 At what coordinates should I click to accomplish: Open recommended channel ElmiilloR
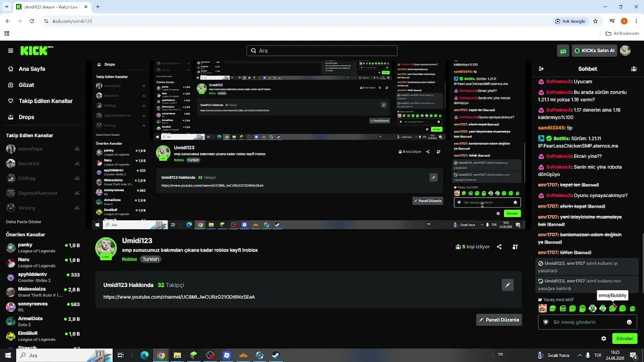point(43,336)
